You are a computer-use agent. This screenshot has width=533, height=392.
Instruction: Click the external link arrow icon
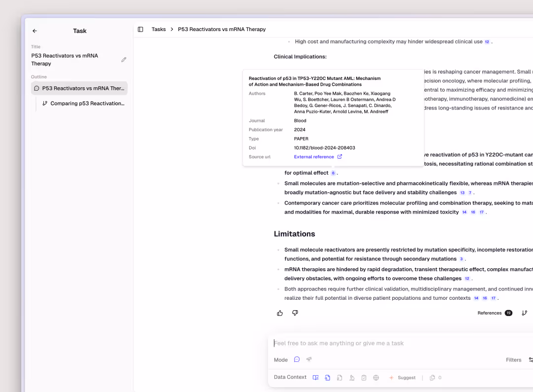[x=340, y=157]
